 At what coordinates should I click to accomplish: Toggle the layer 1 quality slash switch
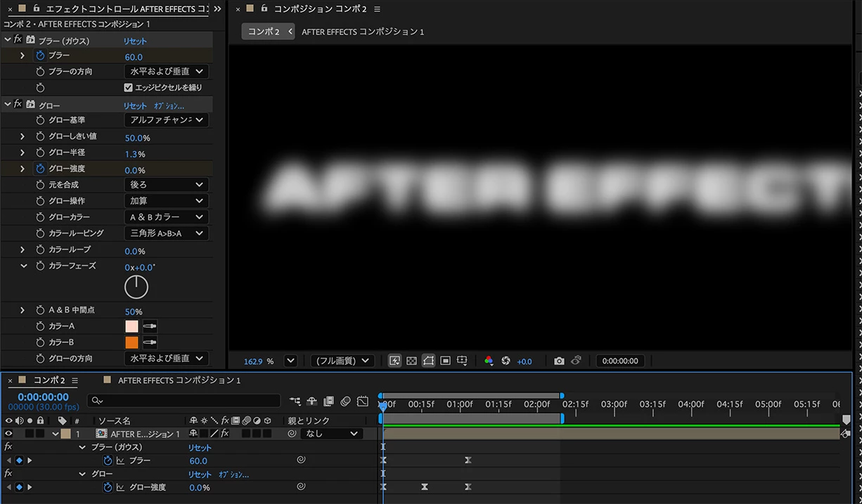(x=214, y=434)
